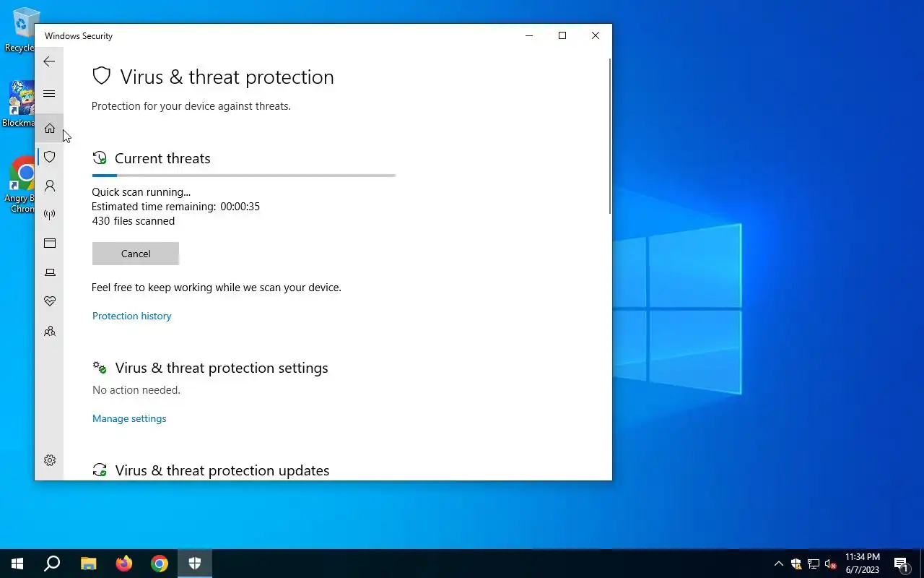Select the Blockman desktop shortcut
924x578 pixels.
pos(20,104)
